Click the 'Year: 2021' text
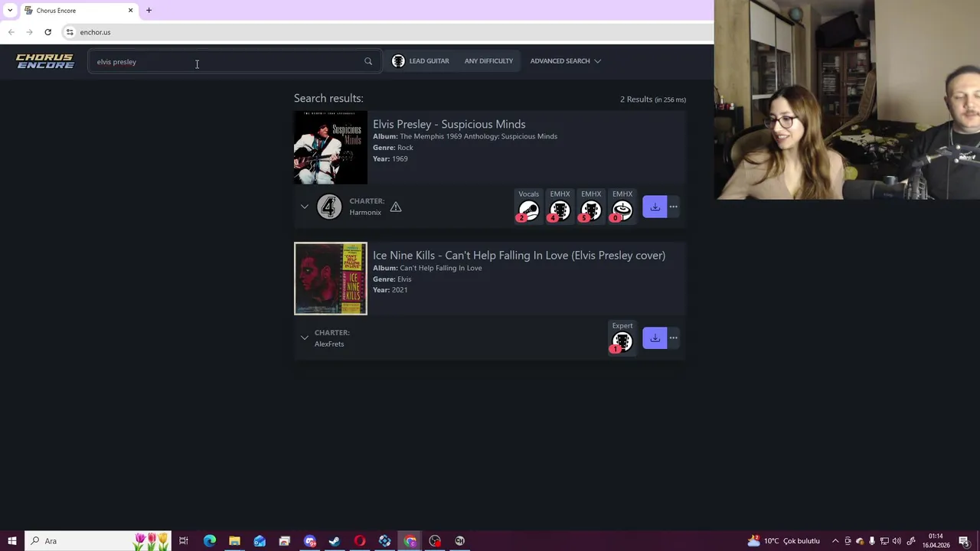 [390, 290]
